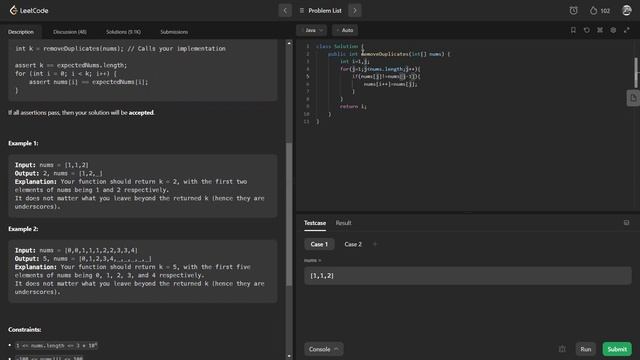Click the 'class Solution {' line in the editor
Viewport: 640px width, 360px height.
[340, 46]
